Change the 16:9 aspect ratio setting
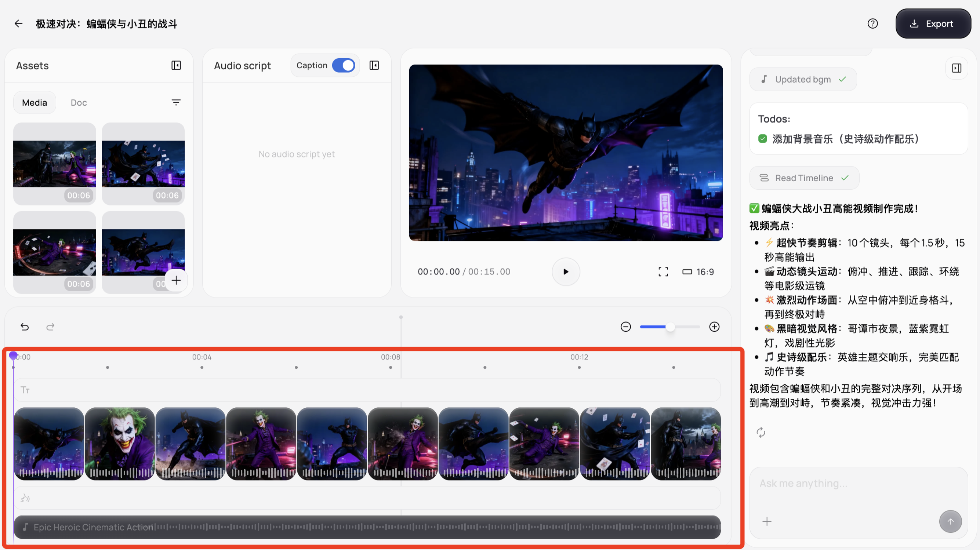 698,272
